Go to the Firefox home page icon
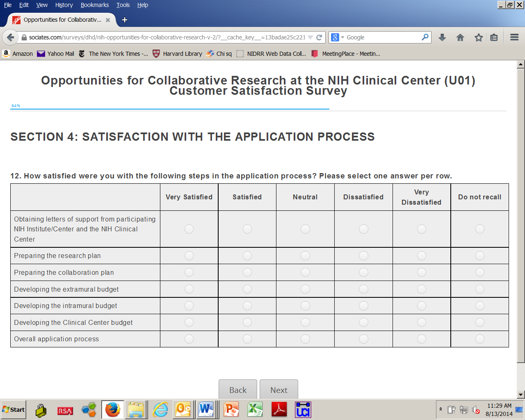This screenshot has height=420, width=525. click(460, 37)
